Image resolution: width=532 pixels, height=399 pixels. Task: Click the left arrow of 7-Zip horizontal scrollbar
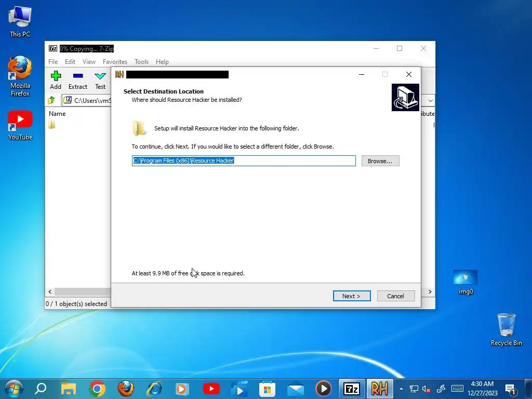(x=50, y=292)
